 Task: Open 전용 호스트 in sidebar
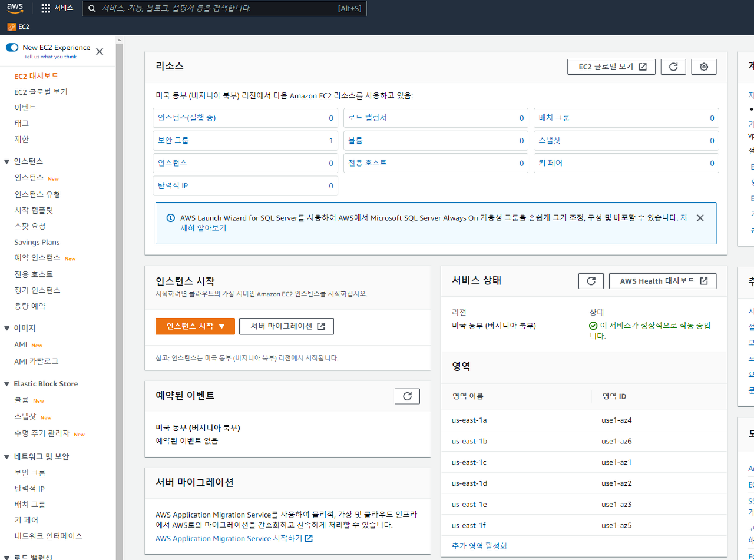(34, 274)
